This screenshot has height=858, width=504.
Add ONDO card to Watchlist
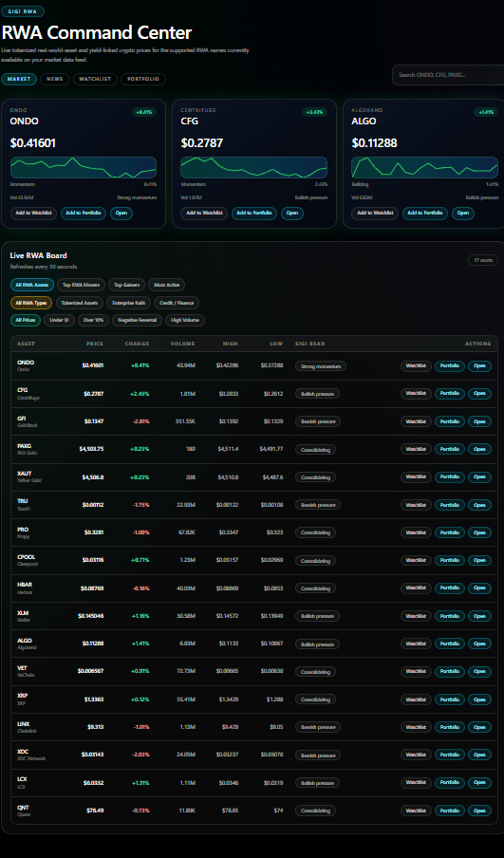[x=33, y=214]
